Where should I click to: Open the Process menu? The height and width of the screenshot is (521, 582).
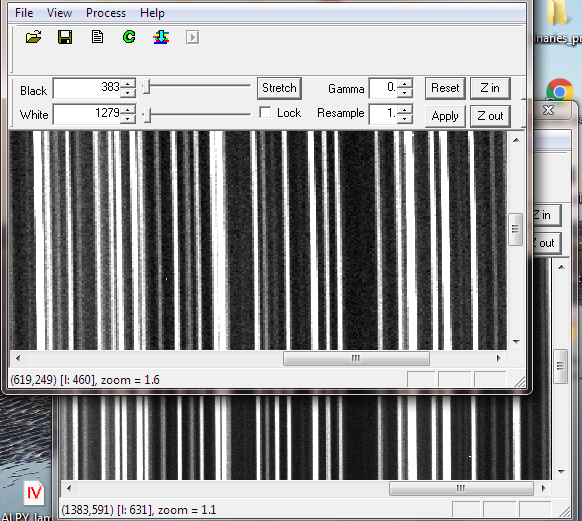pos(106,13)
